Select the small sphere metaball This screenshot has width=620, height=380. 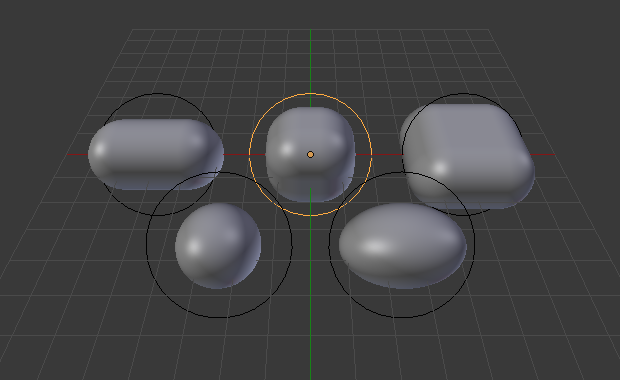218,246
